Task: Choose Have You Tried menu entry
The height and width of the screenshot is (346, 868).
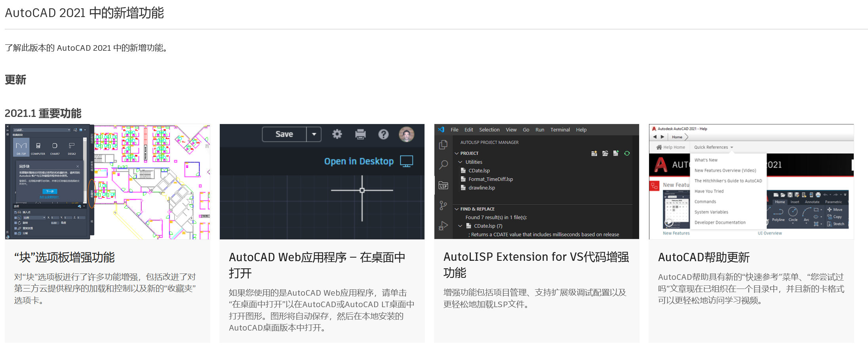Action: (x=709, y=191)
